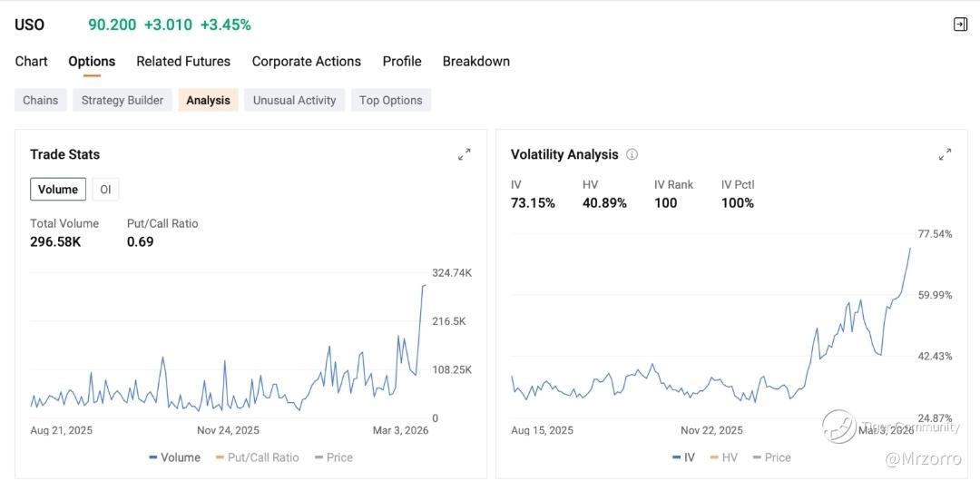Toggle the Put/Call Ratio legend series
Screen dimensions: 980x481
tap(258, 457)
